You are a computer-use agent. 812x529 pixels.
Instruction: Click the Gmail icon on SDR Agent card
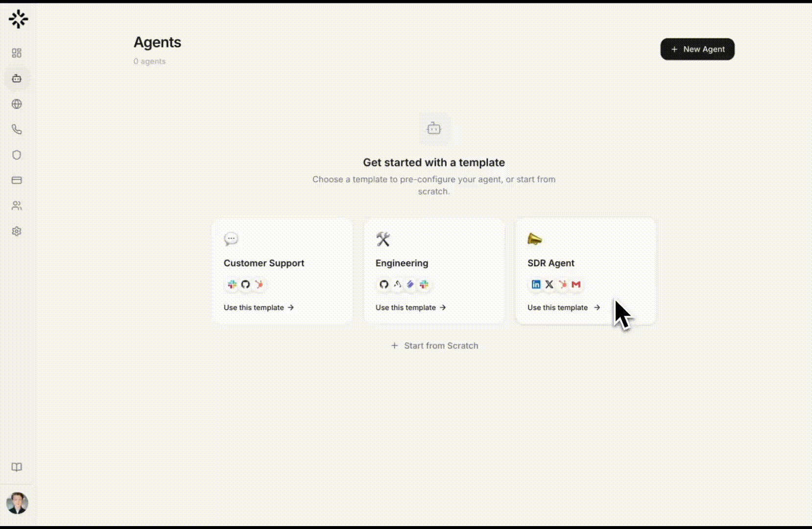(x=576, y=285)
